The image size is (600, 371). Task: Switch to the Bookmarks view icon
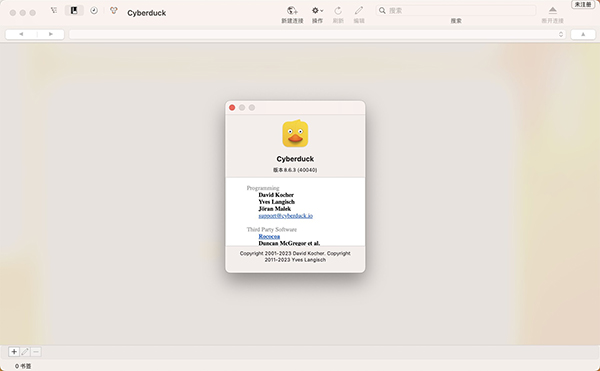74,11
